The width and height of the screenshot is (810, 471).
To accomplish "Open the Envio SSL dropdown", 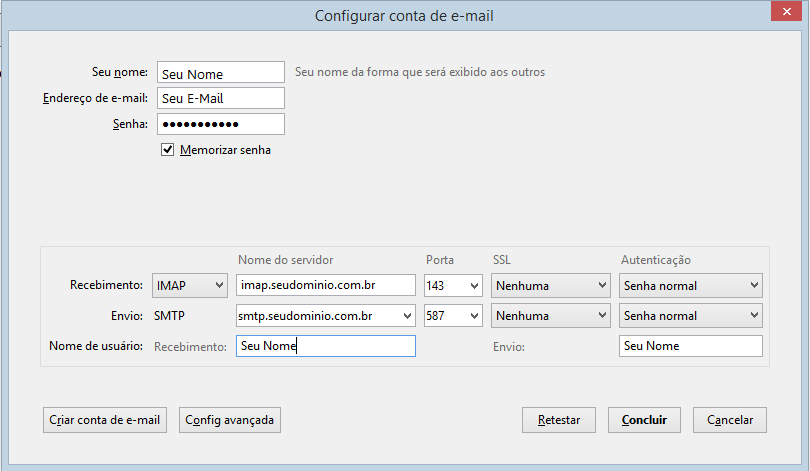I will click(x=550, y=316).
